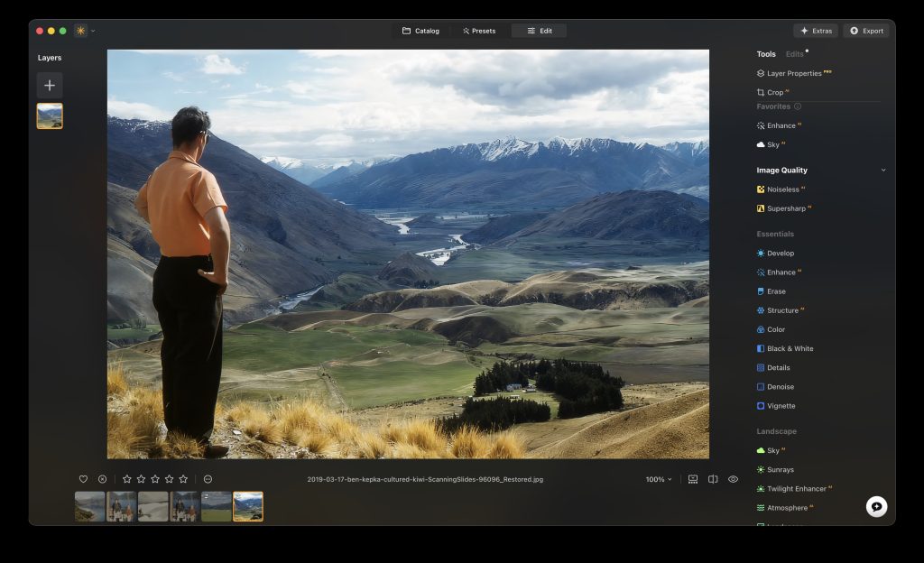
Task: Open the Crop tool
Action: pos(772,91)
